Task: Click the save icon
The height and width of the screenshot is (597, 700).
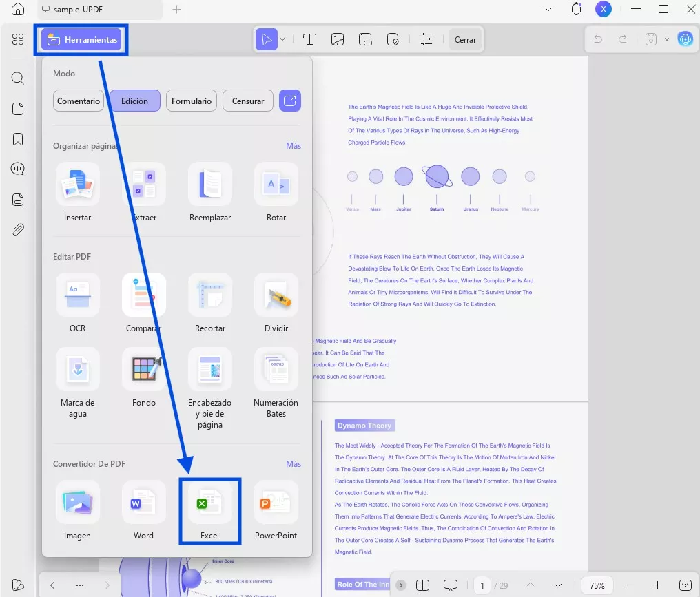Action: click(651, 39)
